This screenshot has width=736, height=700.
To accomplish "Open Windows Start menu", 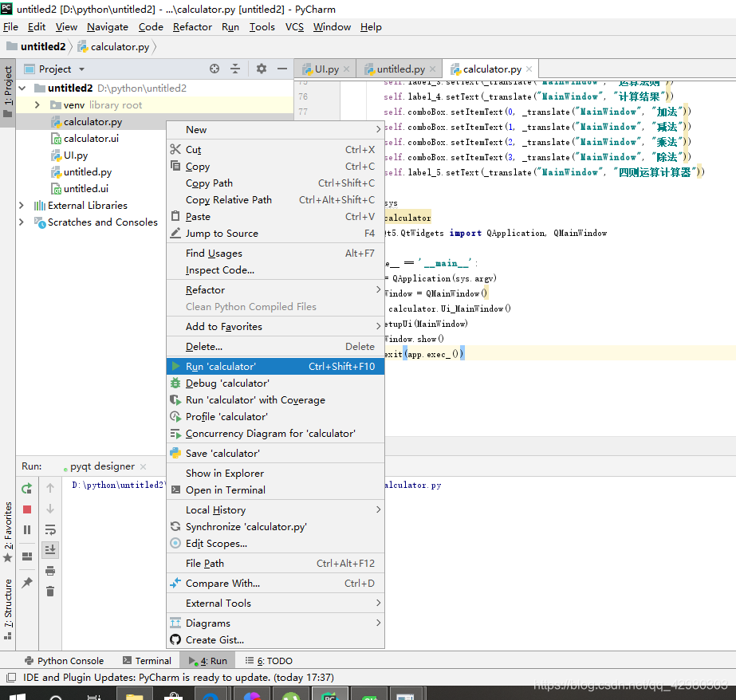I will (18, 695).
